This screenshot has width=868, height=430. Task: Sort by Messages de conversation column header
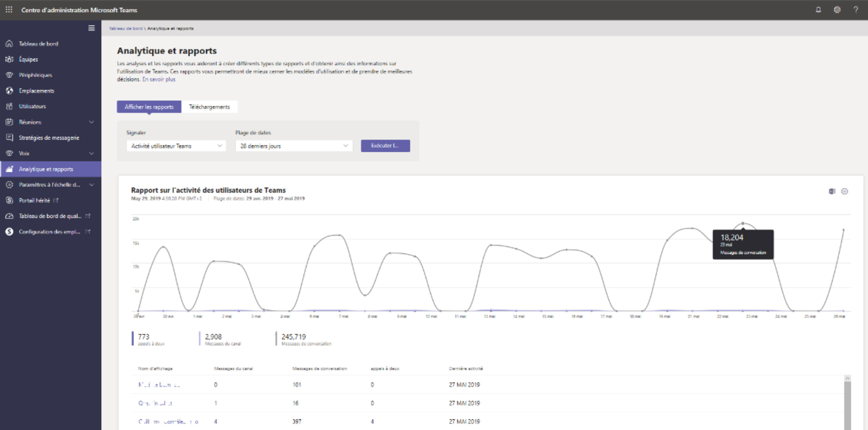pyautogui.click(x=319, y=369)
